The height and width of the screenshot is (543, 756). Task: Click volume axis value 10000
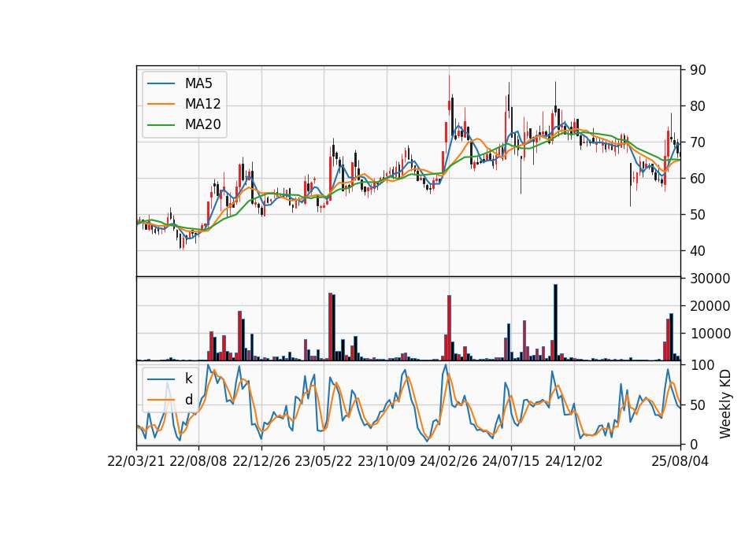(x=710, y=334)
